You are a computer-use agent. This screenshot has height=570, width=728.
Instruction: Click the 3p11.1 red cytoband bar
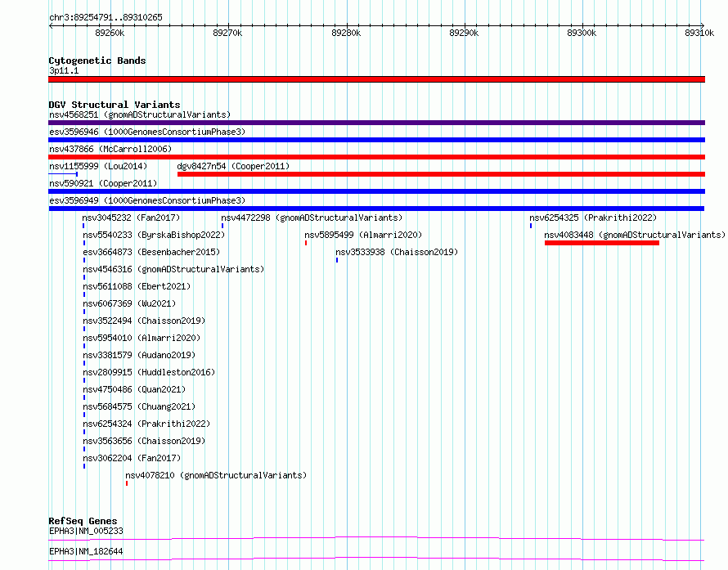pos(376,79)
